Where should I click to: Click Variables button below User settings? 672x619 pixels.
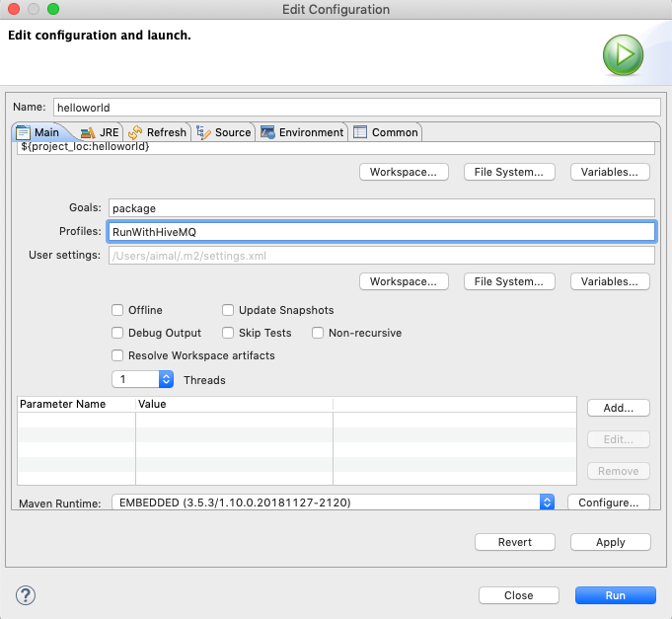(610, 281)
